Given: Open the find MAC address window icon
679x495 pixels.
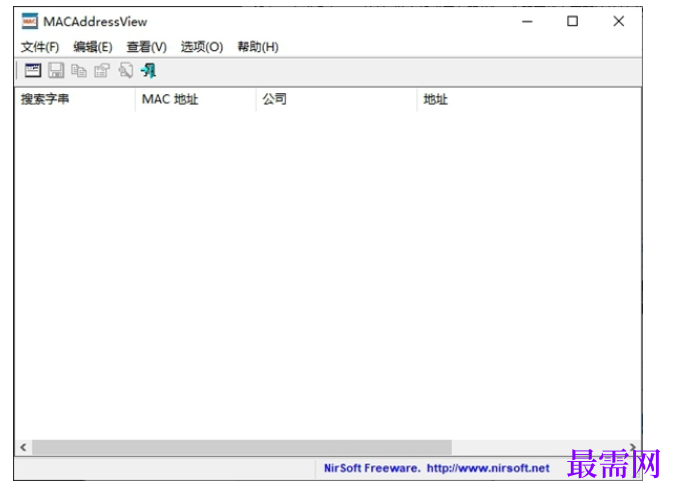Looking at the screenshot, I should pyautogui.click(x=33, y=70).
